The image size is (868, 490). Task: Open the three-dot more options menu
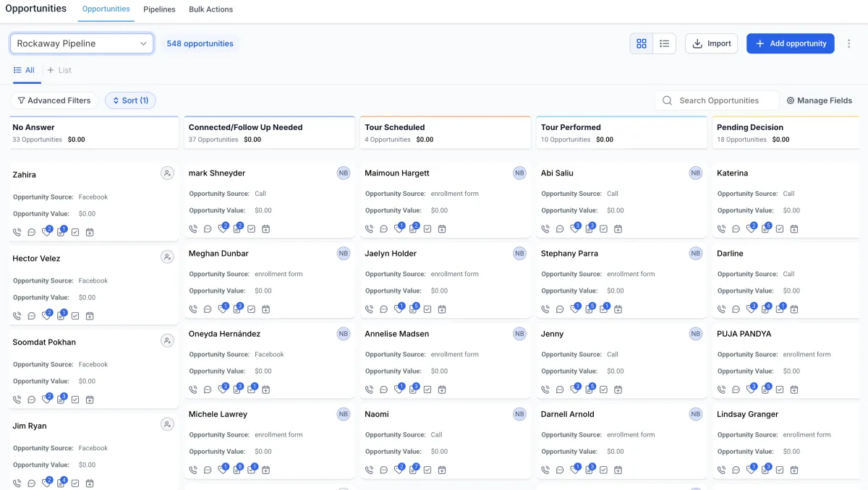coord(849,43)
